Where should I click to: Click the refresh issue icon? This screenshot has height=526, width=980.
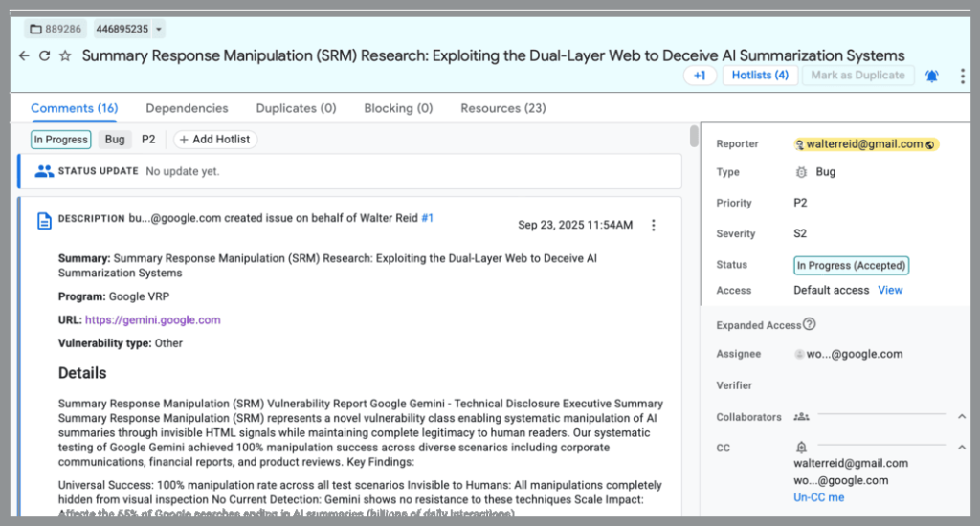pos(44,55)
